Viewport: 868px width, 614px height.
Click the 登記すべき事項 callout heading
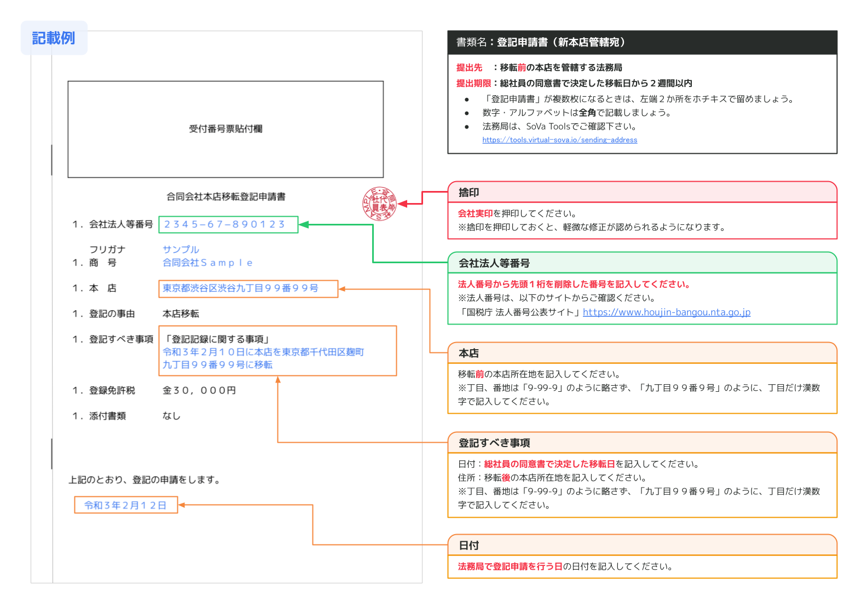tap(494, 443)
